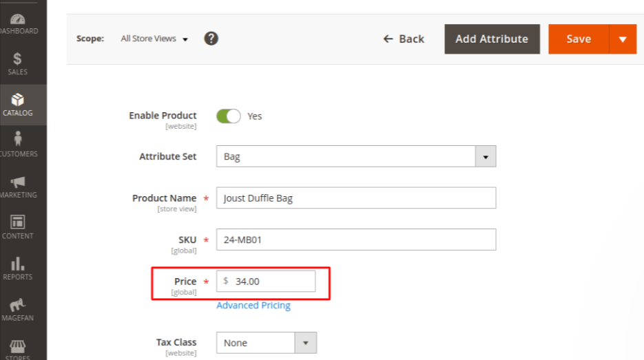The height and width of the screenshot is (360, 644).
Task: Click the scope help question mark icon
Action: 211,39
